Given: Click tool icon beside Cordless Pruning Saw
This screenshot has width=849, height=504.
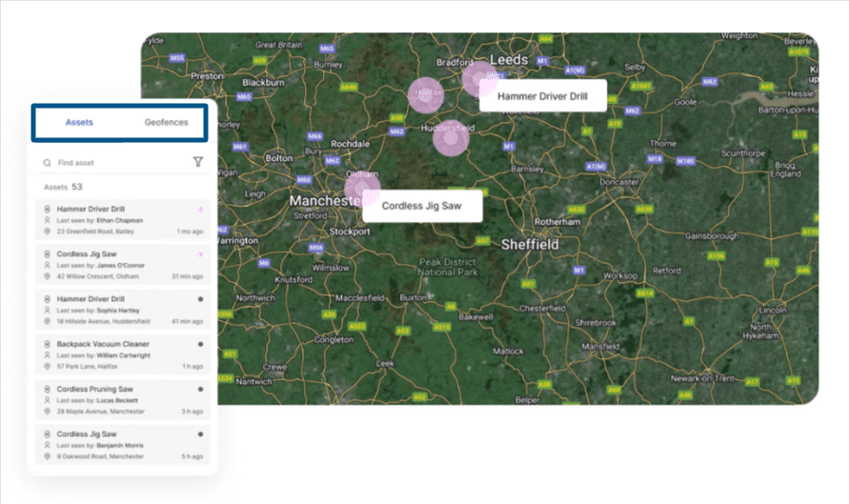Looking at the screenshot, I should pyautogui.click(x=47, y=389).
